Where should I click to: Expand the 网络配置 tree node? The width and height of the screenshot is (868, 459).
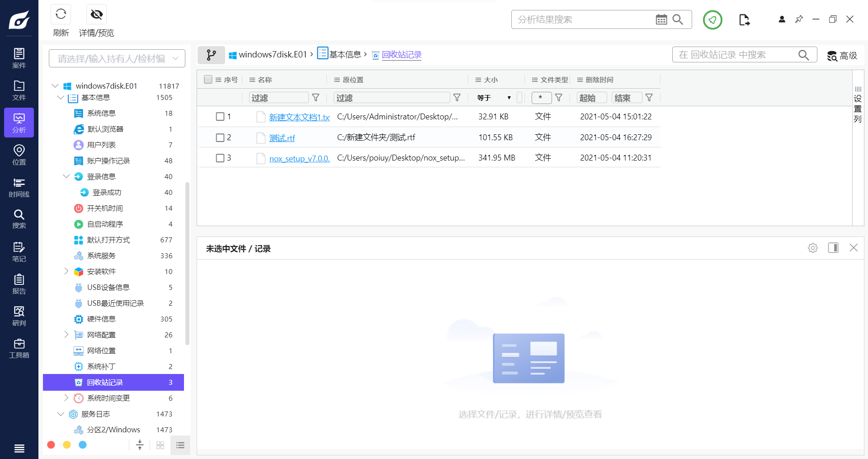[66, 335]
